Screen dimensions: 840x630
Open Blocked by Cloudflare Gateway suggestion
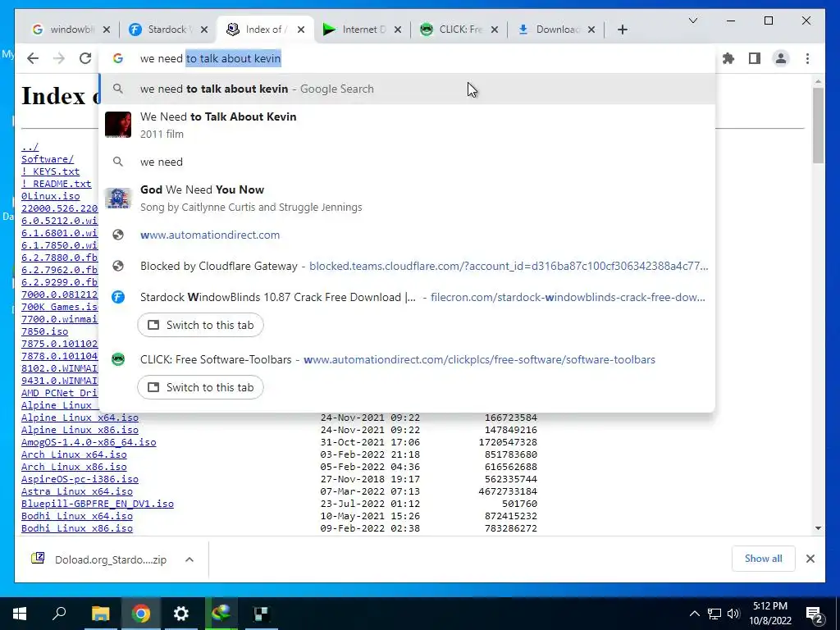coord(407,266)
